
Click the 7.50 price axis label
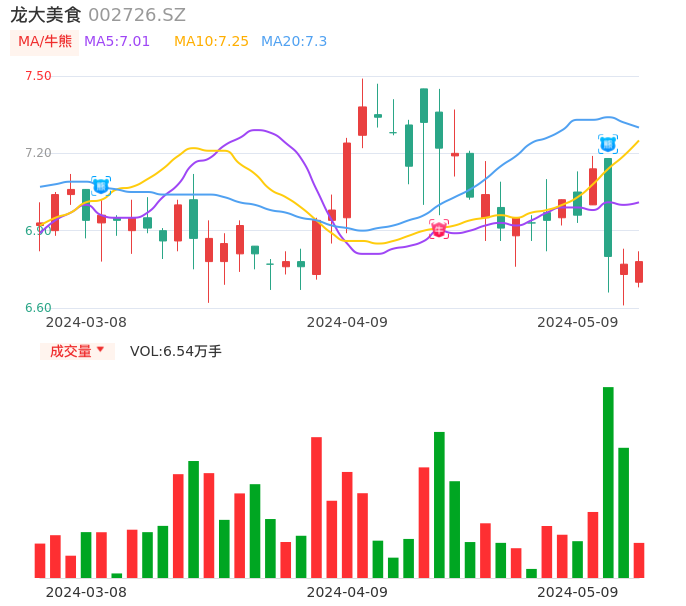(38, 76)
